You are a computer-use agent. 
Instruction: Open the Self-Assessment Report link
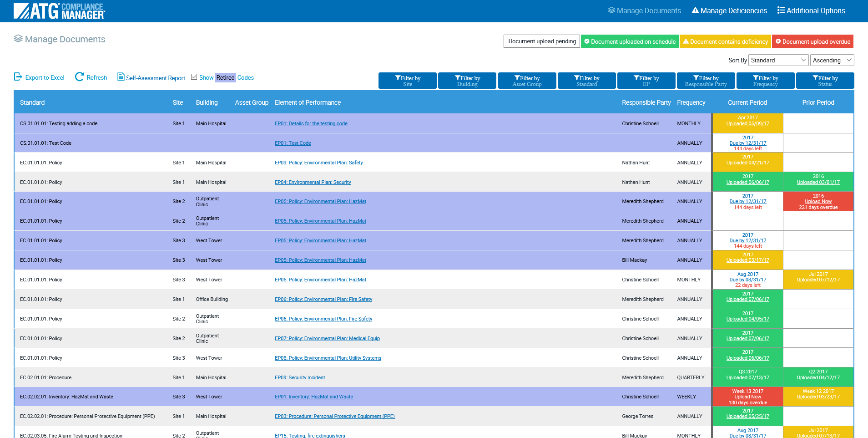tap(156, 78)
